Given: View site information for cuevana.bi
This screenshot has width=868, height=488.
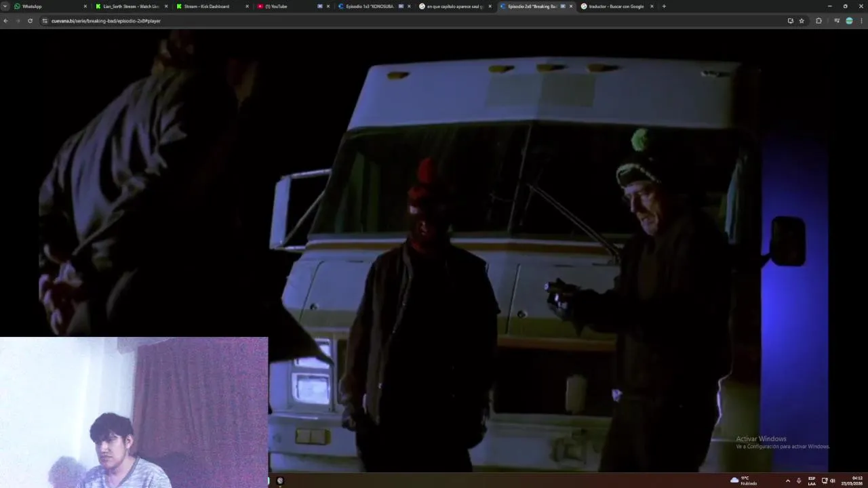Looking at the screenshot, I should (45, 21).
